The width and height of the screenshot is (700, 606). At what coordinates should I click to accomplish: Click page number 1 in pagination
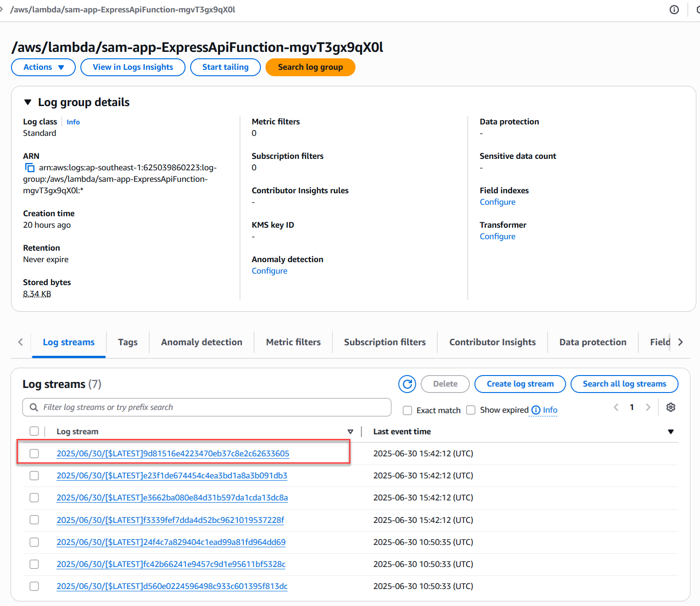click(x=632, y=407)
